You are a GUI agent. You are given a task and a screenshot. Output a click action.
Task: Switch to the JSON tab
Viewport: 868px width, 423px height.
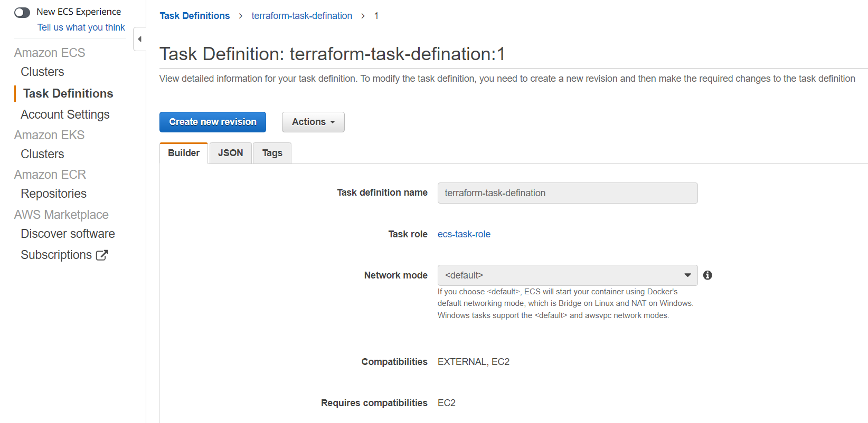[231, 153]
